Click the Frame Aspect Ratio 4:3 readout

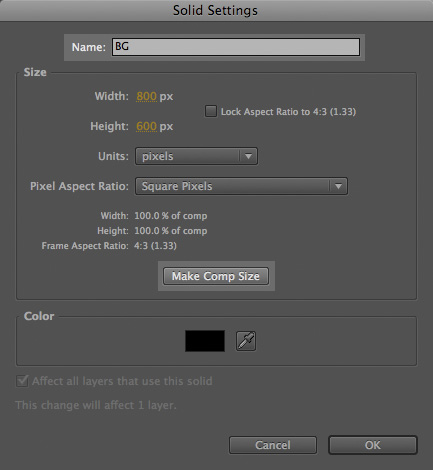(155, 246)
